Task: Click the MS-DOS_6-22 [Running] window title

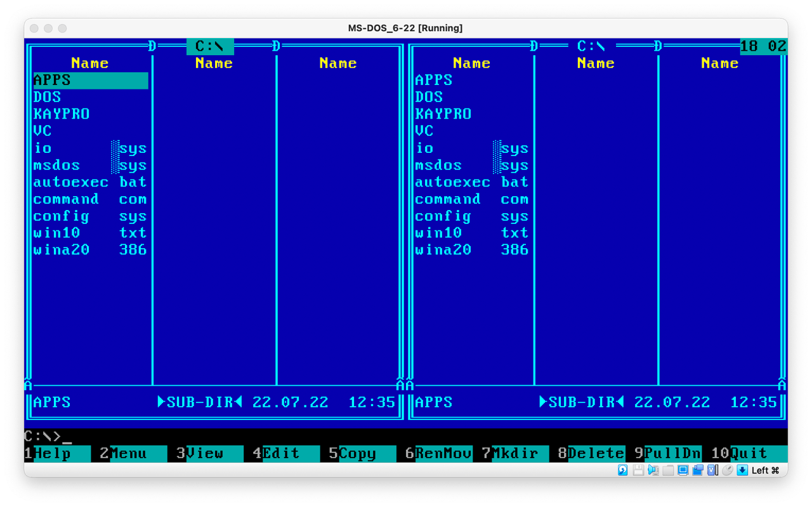Action: coord(405,28)
